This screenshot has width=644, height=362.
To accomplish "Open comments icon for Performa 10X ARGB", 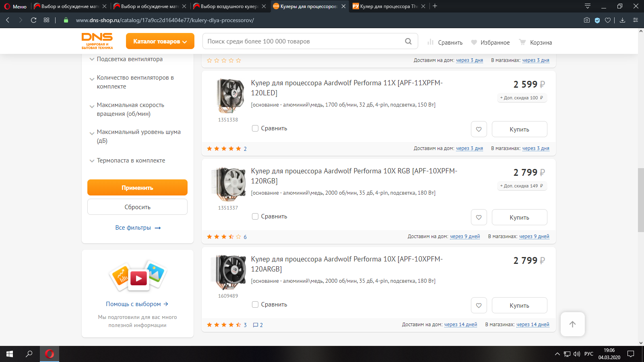I will point(258,325).
